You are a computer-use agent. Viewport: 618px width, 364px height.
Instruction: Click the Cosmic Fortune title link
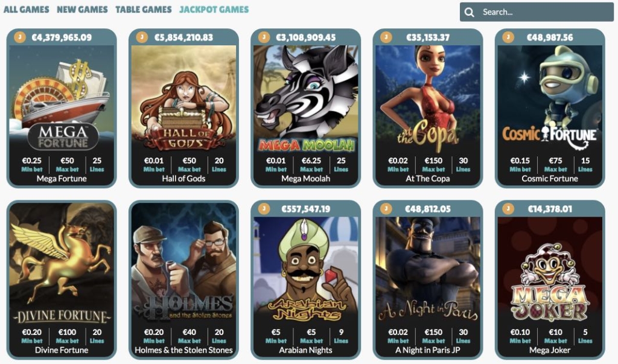click(550, 179)
